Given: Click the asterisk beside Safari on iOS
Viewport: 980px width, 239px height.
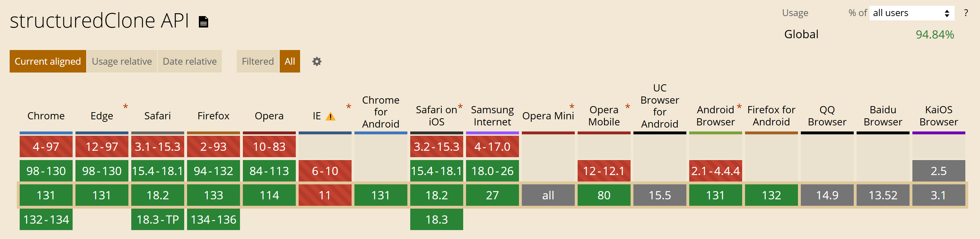Looking at the screenshot, I should tap(460, 107).
